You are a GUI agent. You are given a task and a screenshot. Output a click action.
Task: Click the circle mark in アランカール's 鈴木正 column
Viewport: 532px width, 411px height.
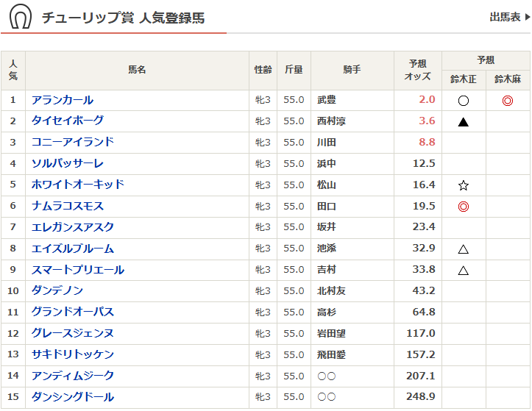click(463, 100)
